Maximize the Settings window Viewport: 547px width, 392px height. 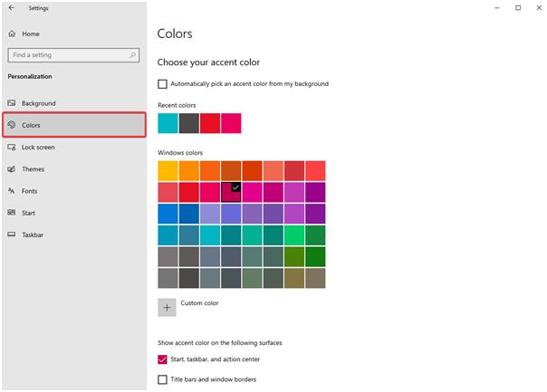(x=518, y=8)
